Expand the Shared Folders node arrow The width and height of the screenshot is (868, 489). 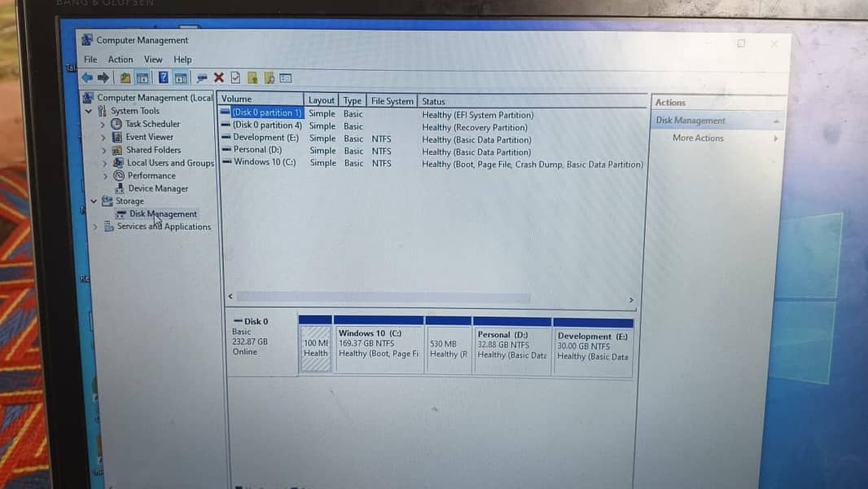pyautogui.click(x=104, y=150)
